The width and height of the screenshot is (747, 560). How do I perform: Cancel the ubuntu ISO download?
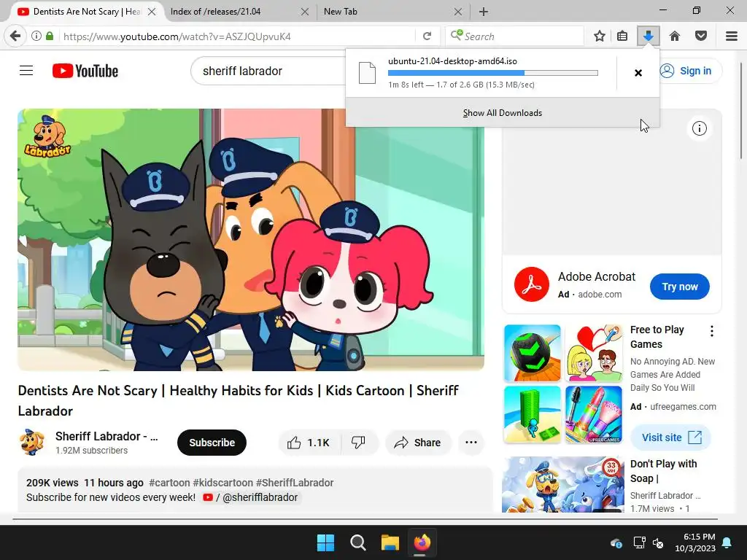(x=638, y=73)
